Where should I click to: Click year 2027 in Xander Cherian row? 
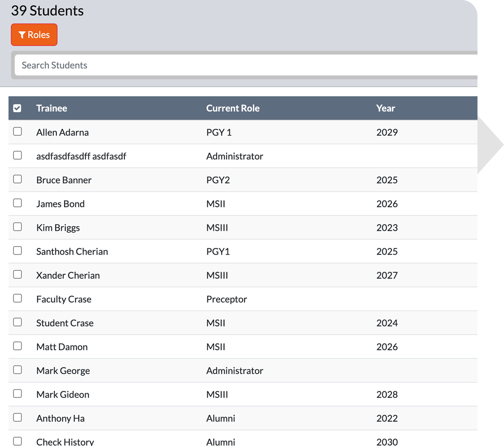click(x=387, y=275)
